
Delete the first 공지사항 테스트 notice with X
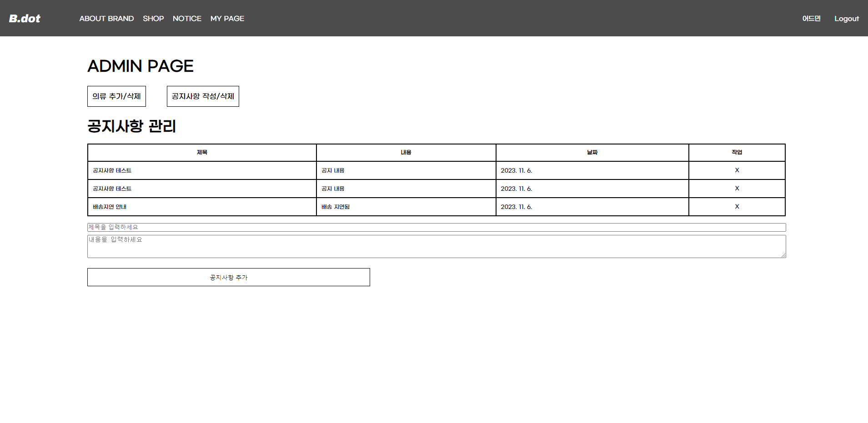tap(737, 170)
